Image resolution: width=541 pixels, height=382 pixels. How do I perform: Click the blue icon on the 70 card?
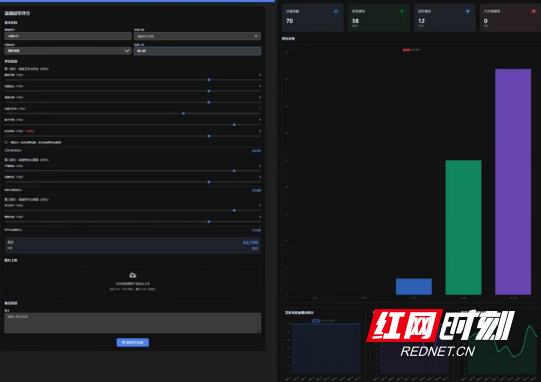(x=336, y=11)
